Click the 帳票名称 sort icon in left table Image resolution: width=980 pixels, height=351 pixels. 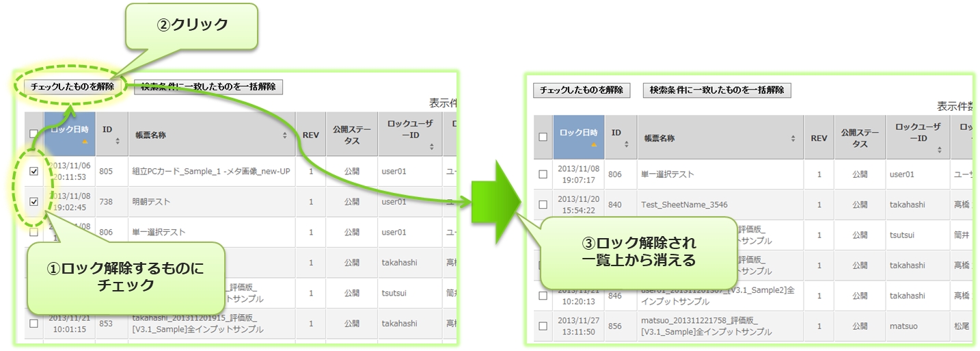click(x=284, y=135)
